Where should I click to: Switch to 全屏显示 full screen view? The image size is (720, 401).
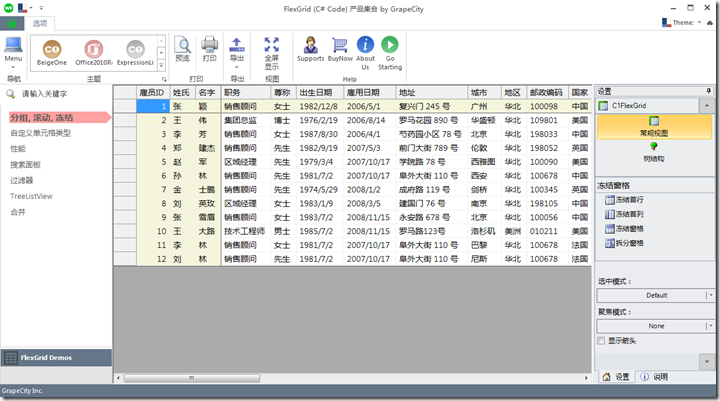point(271,53)
